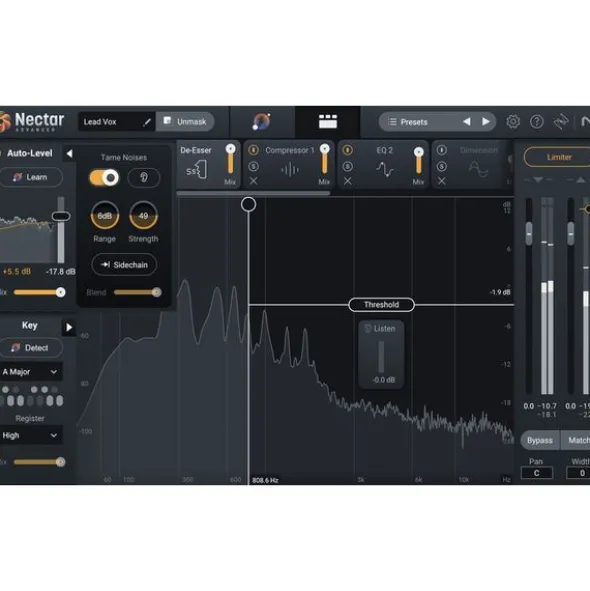Load the next preset with right arrow
Image resolution: width=590 pixels, height=591 pixels.
pos(486,121)
